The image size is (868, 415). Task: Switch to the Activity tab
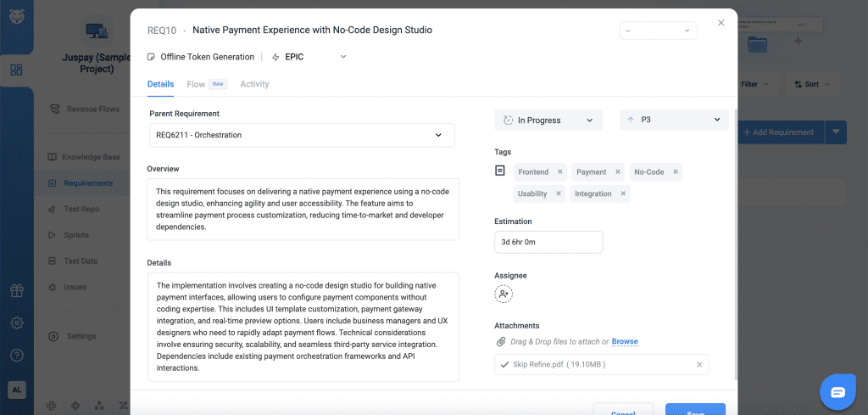tap(254, 84)
